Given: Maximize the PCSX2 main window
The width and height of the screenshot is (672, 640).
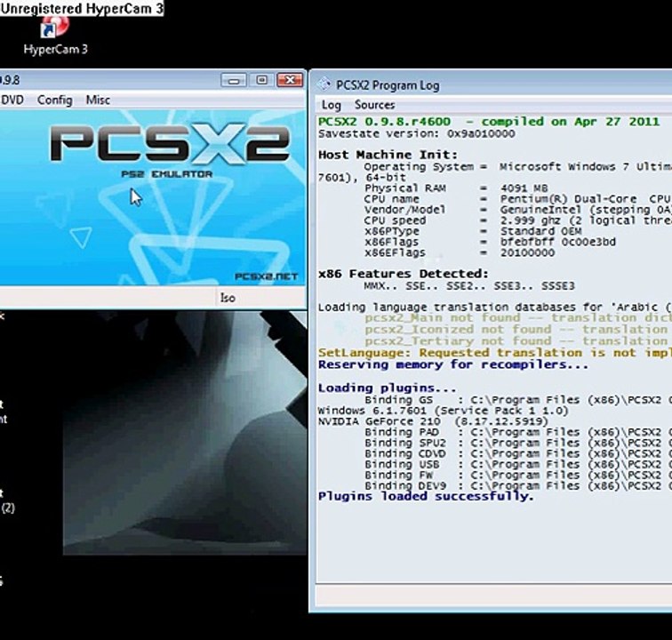Looking at the screenshot, I should (x=262, y=80).
